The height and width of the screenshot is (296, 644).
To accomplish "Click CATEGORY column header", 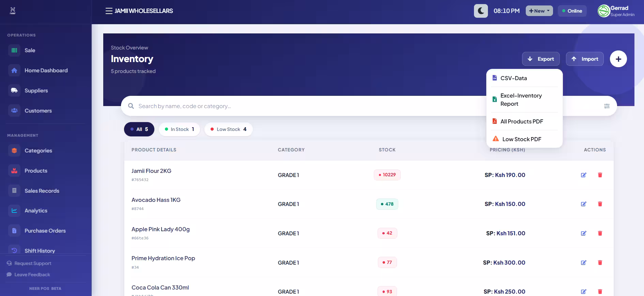I will (291, 150).
